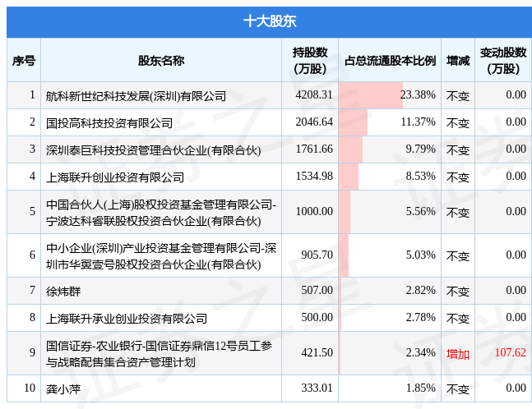Click the 107.62 changed shares value
532x409 pixels.
tap(510, 353)
